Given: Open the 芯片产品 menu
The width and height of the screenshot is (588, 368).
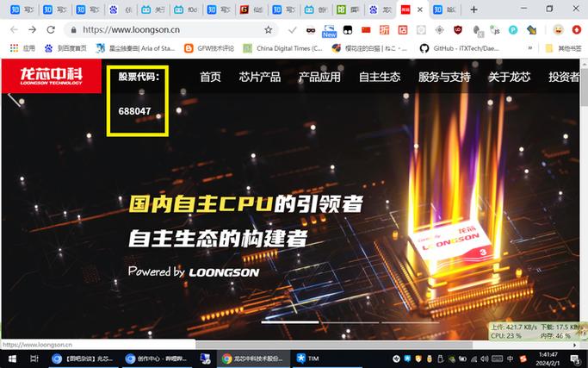Looking at the screenshot, I should tap(260, 77).
